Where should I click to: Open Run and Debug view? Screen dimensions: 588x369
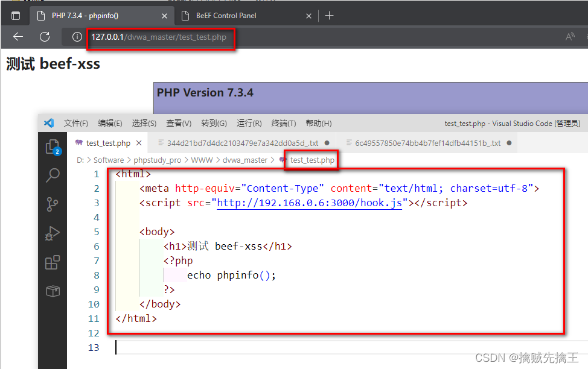[52, 233]
